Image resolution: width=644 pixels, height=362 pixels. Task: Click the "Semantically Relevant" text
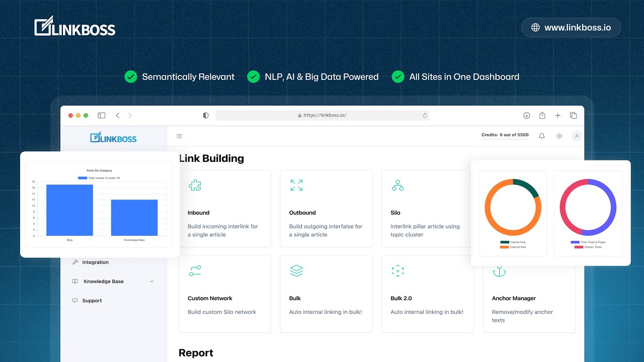188,77
